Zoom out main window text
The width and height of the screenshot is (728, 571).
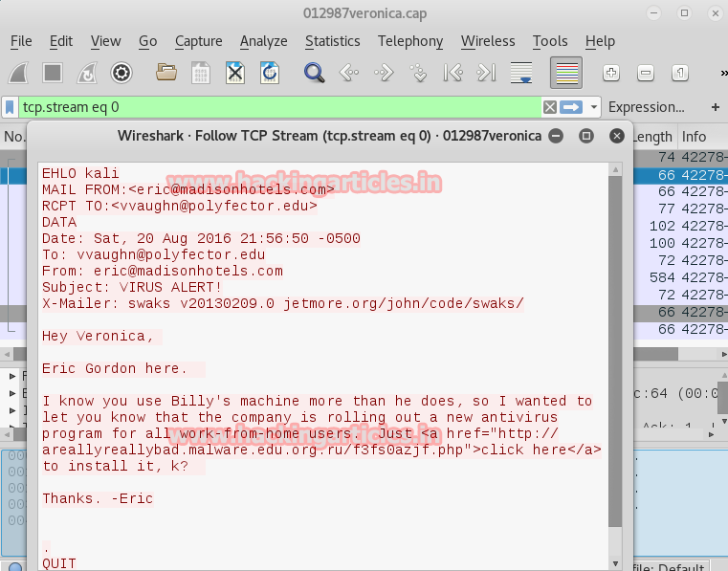pyautogui.click(x=646, y=73)
